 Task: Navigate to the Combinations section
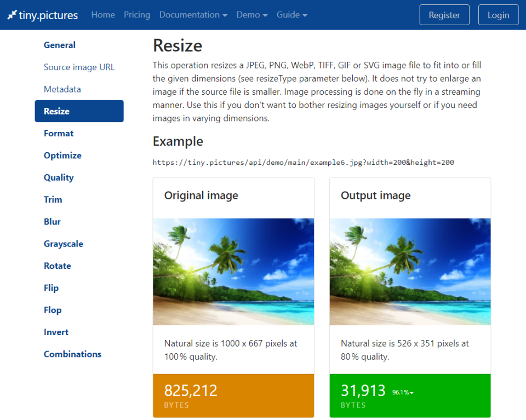point(72,354)
